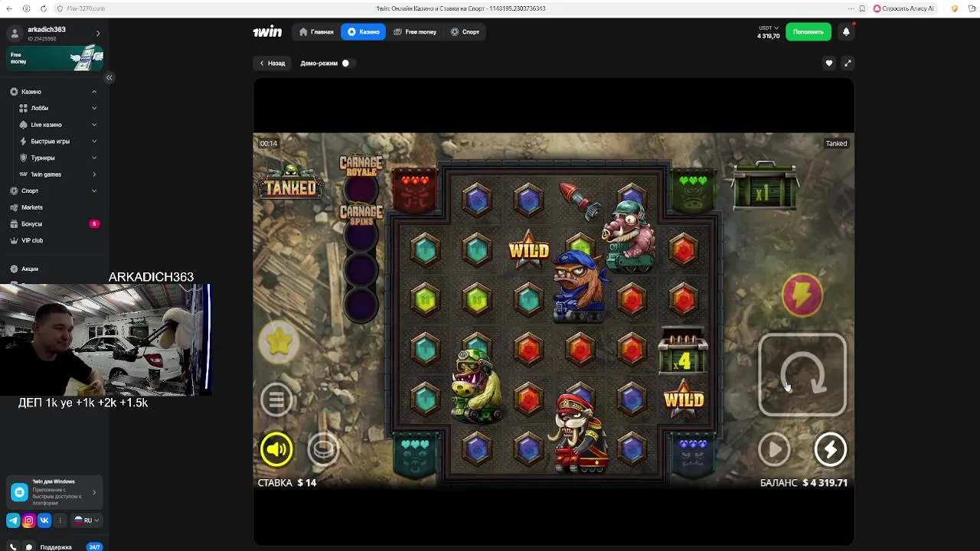
Task: Switch to the Спорт top navigation tab
Action: point(465,32)
